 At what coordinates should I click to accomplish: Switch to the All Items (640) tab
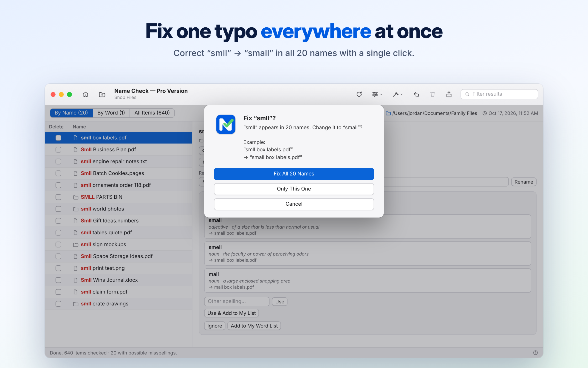tap(152, 113)
